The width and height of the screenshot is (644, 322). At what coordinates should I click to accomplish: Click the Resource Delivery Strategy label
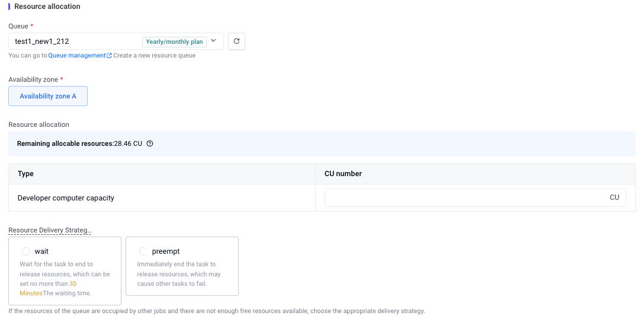(50, 230)
